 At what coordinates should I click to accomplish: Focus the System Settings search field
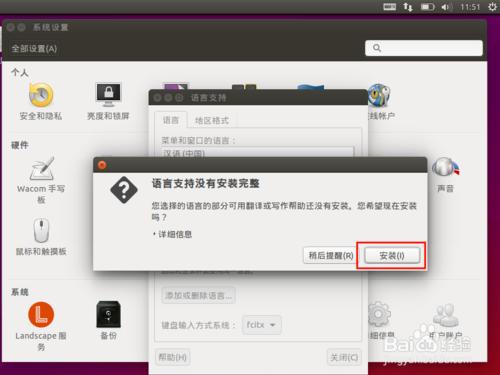click(424, 48)
